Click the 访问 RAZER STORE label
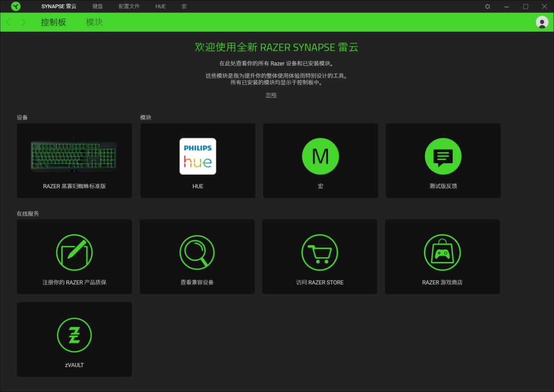 pos(320,282)
